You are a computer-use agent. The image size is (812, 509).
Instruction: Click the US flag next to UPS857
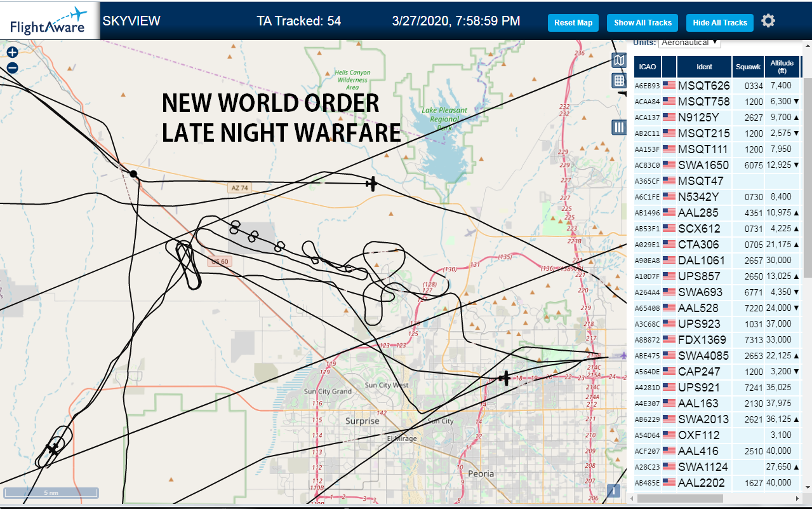click(669, 276)
